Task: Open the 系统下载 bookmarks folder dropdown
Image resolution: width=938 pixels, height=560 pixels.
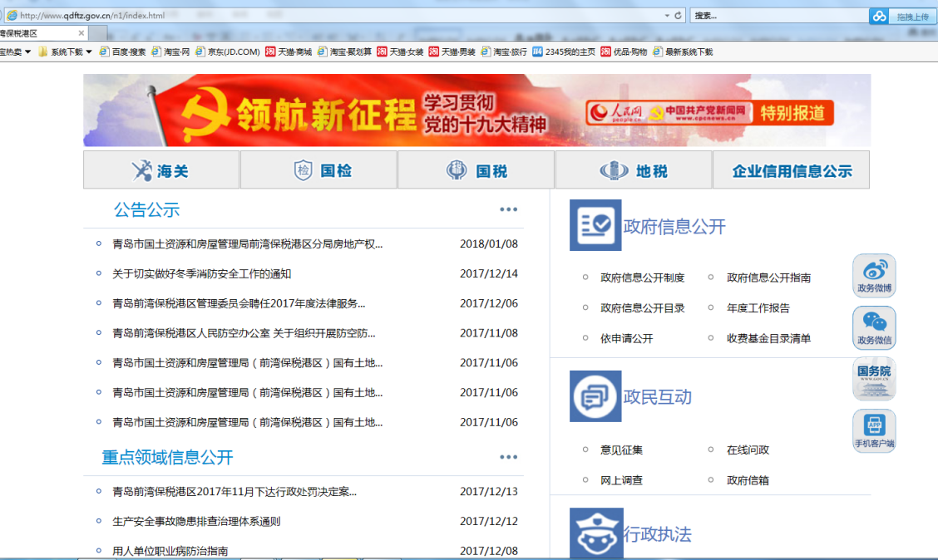Action: tap(66, 52)
